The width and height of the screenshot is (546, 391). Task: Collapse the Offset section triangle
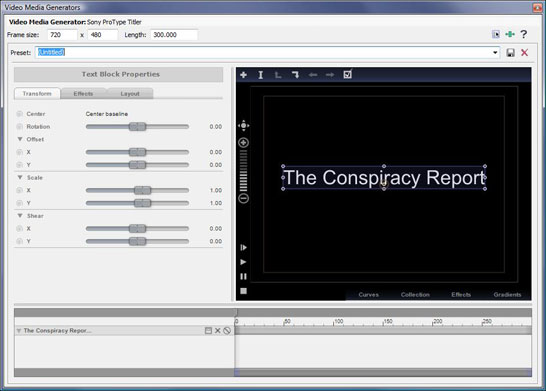[20, 139]
